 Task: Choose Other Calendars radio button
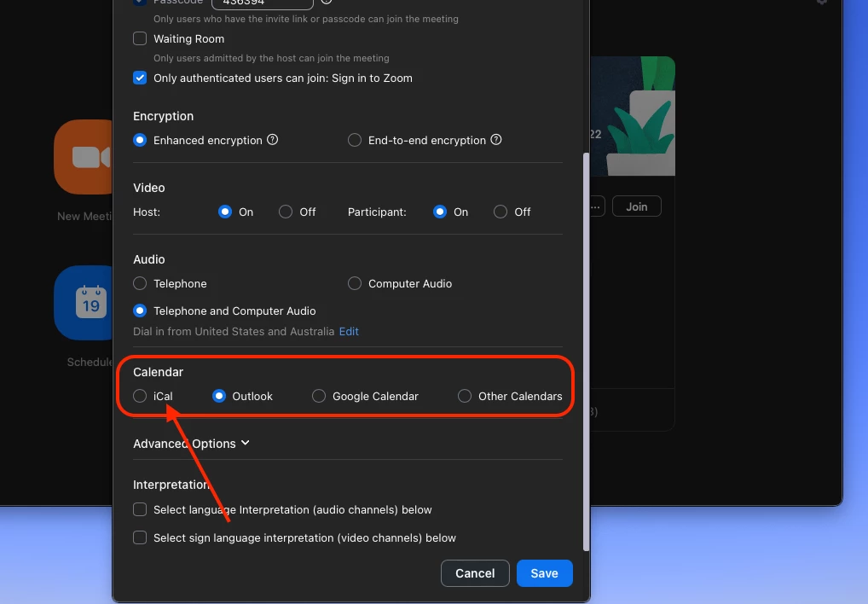465,396
